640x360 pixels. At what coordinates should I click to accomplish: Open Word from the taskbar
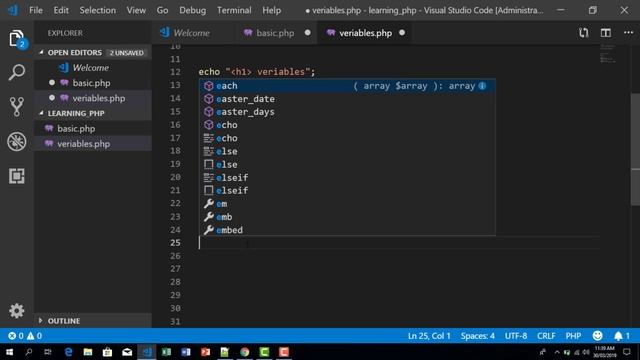click(x=186, y=352)
